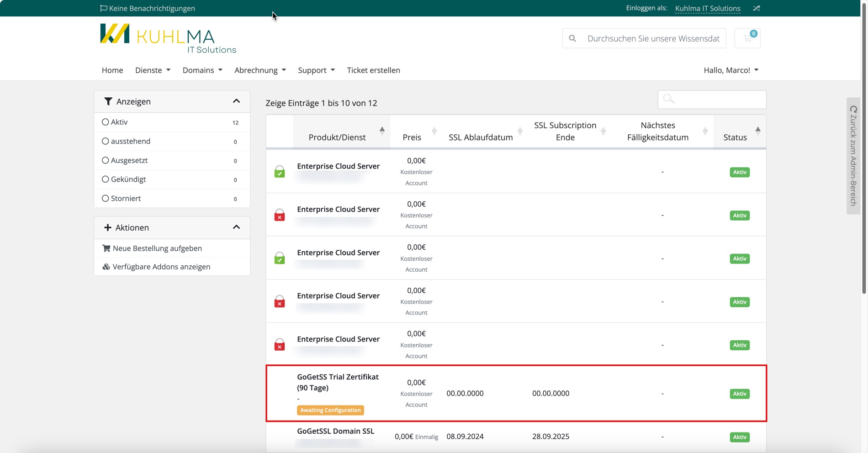
Task: Go to the Home menu item
Action: (112, 70)
